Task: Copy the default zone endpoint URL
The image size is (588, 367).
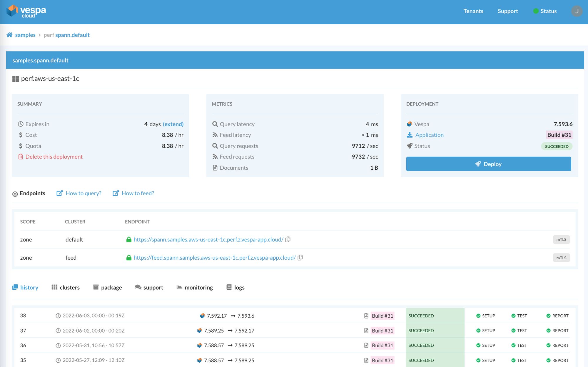Action: point(288,239)
